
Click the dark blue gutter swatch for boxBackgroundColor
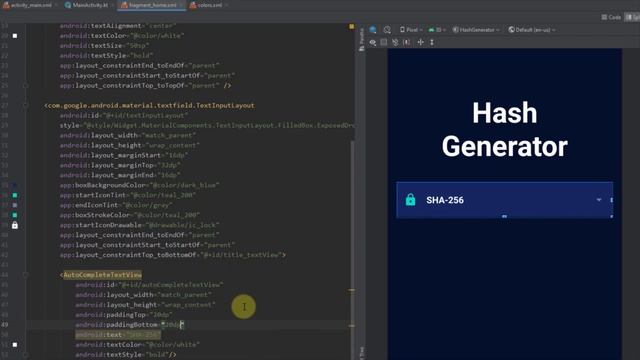[15, 185]
